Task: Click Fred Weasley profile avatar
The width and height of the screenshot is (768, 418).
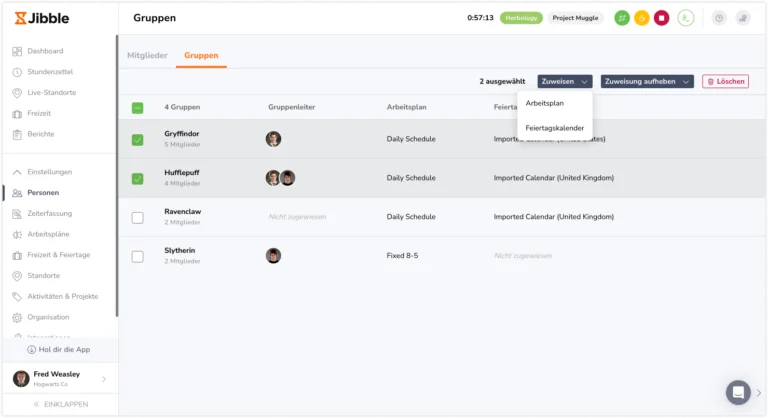Action: coord(21,379)
